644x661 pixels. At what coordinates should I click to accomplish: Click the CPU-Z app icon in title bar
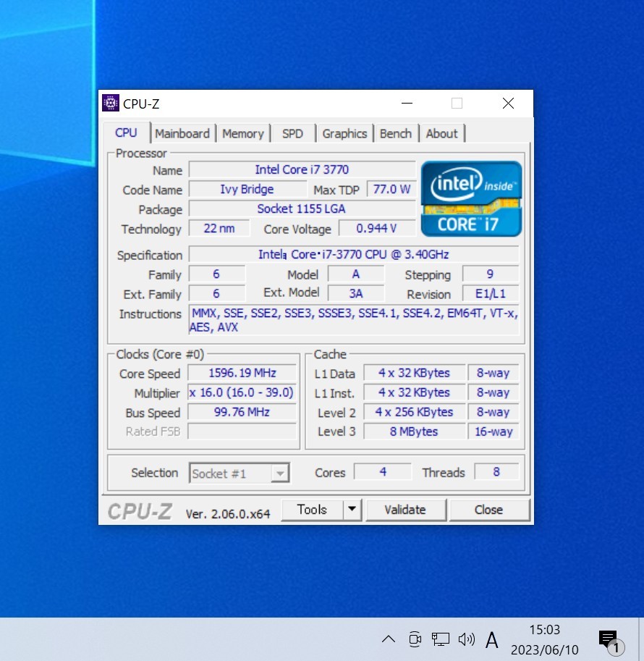[x=111, y=103]
